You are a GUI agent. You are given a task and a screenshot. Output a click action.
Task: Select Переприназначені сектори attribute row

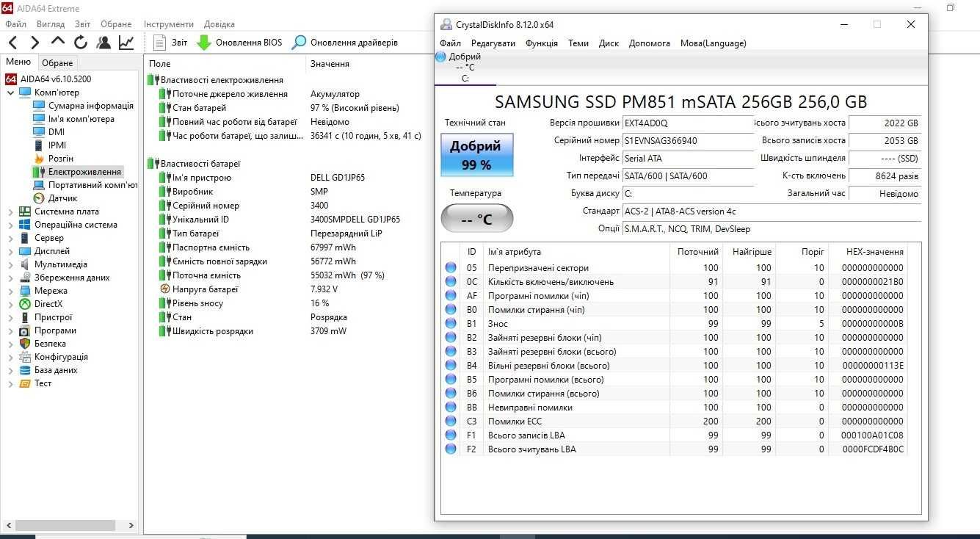pos(675,268)
